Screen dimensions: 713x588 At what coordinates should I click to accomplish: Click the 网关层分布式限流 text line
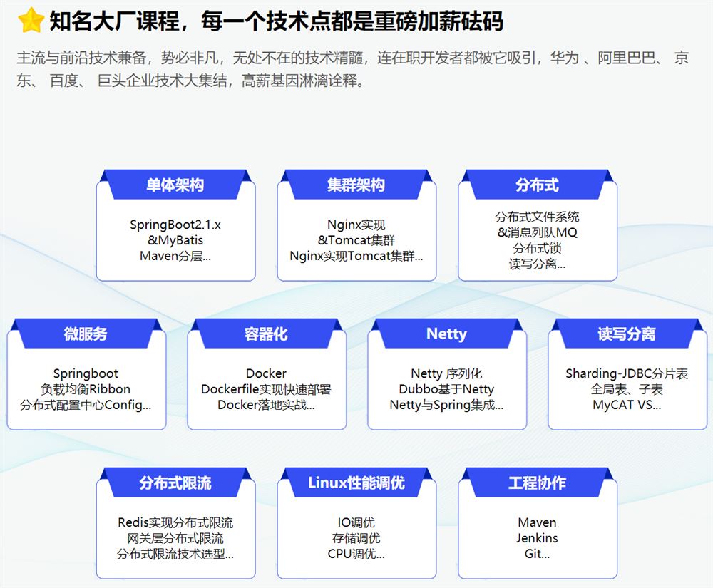[x=175, y=538]
